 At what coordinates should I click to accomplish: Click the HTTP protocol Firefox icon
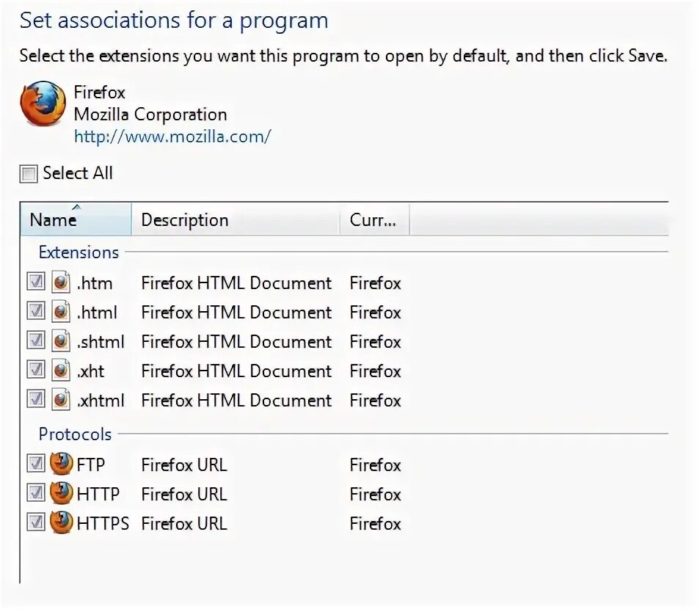(x=61, y=493)
